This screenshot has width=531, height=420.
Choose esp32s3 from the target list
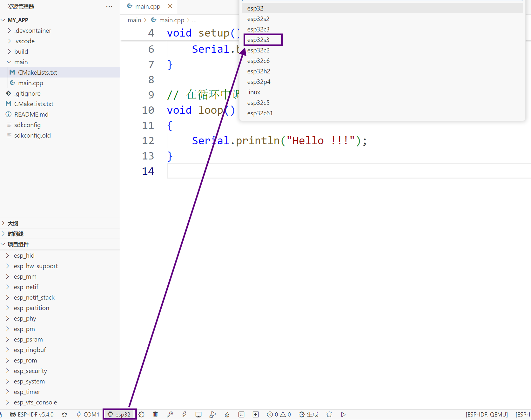[x=258, y=40]
